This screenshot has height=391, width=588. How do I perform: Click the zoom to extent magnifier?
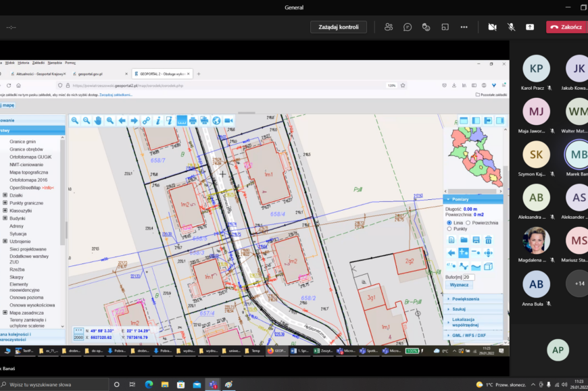coord(110,121)
